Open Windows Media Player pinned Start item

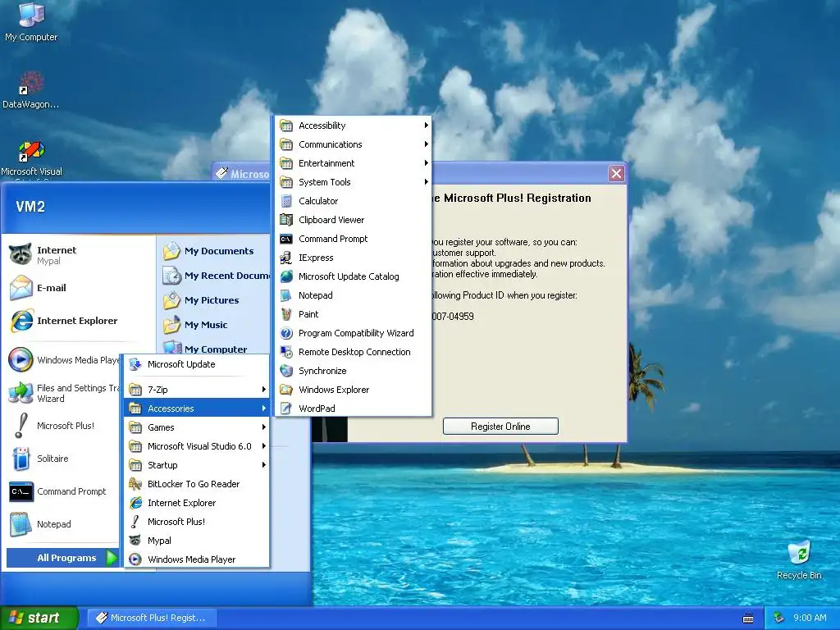[x=63, y=360]
